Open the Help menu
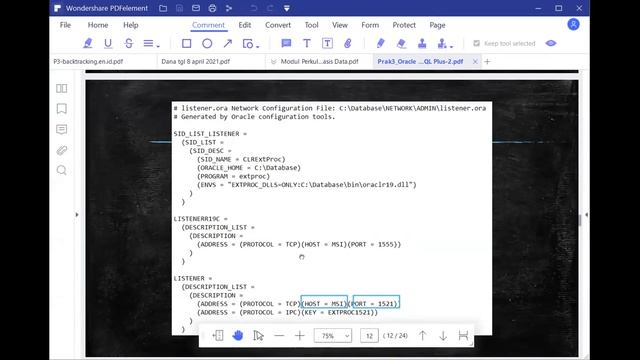 [131, 25]
